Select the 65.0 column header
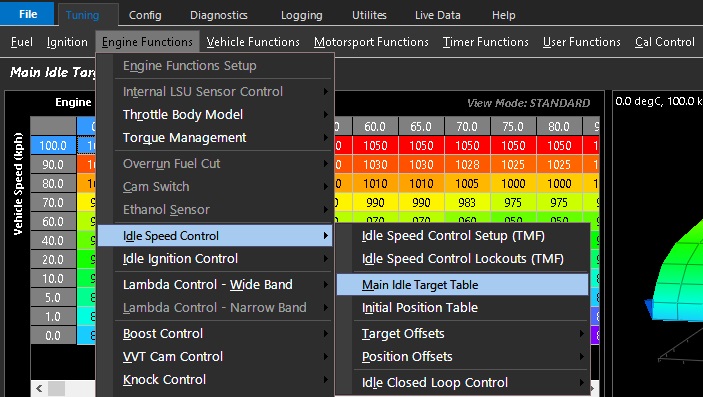The width and height of the screenshot is (703, 397). [x=421, y=127]
